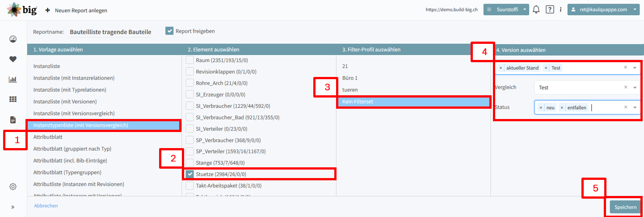
Task: Uncheck the Stuetze checkbox
Action: tap(190, 174)
